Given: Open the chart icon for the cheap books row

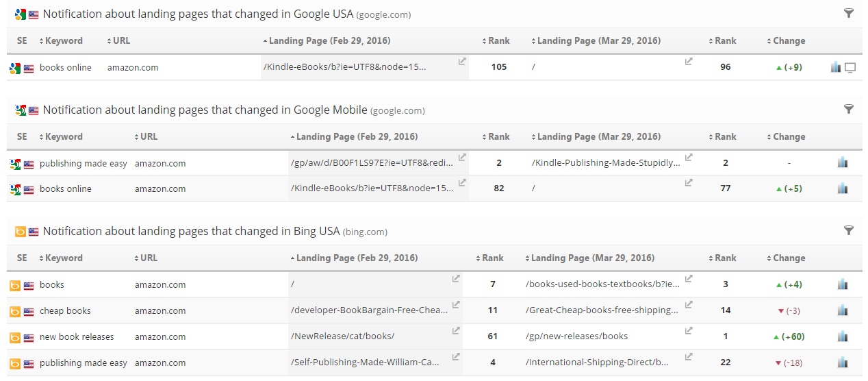Looking at the screenshot, I should [843, 310].
